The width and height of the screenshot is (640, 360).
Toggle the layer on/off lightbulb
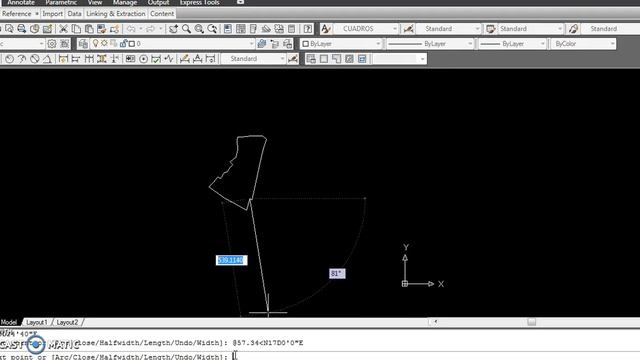96,43
